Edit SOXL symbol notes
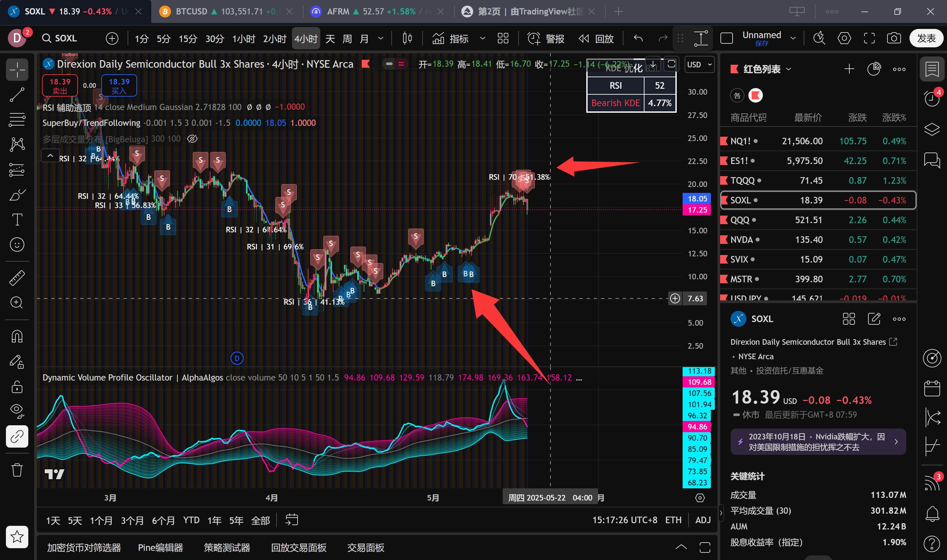The height and width of the screenshot is (560, 947). coord(874,319)
